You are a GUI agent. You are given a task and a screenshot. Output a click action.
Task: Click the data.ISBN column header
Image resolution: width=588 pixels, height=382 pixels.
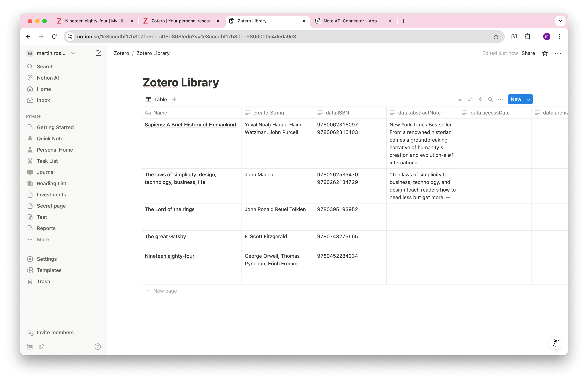[x=350, y=113]
